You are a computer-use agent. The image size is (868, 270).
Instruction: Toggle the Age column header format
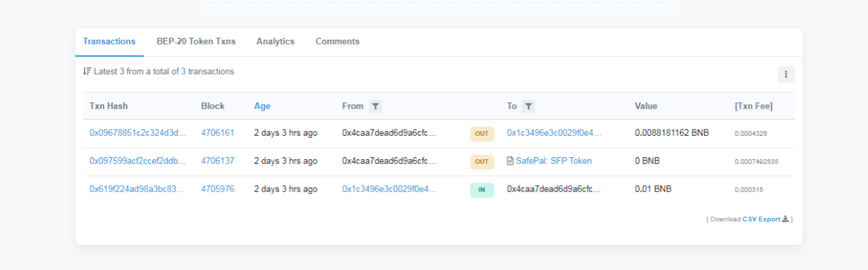[x=262, y=106]
